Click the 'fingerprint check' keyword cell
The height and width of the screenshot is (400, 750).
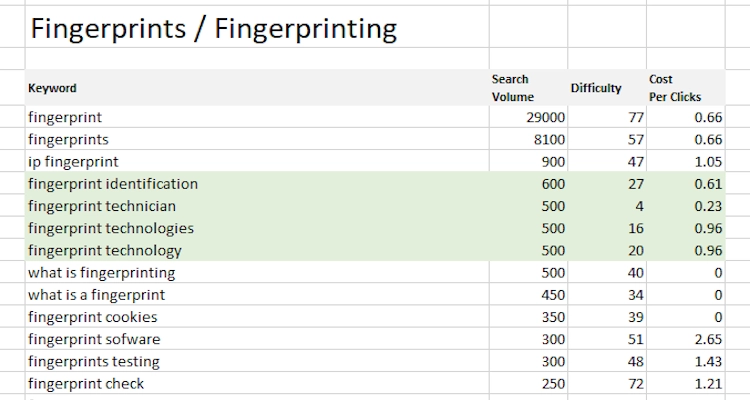pyautogui.click(x=86, y=383)
